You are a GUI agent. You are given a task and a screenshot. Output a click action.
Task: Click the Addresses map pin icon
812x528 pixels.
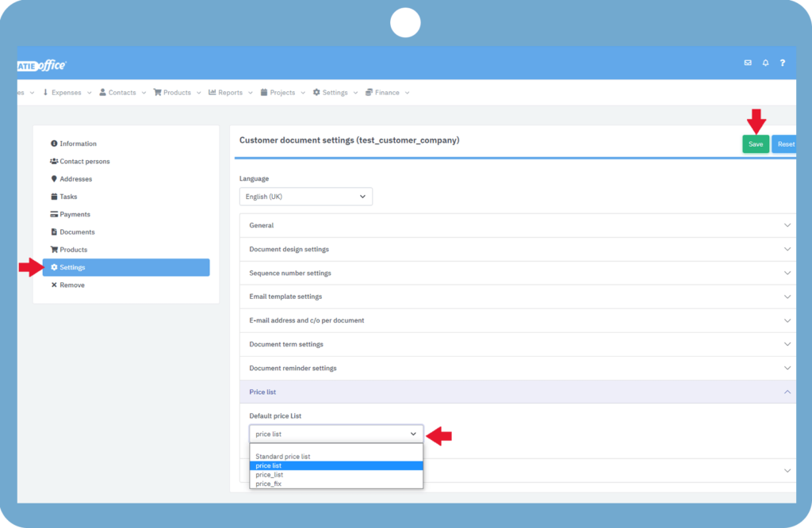pyautogui.click(x=54, y=178)
